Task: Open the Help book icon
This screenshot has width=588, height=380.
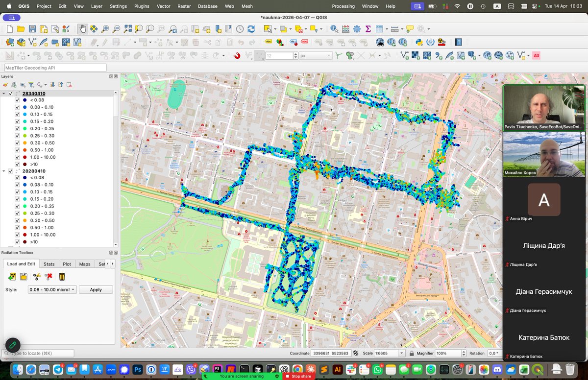Action: coord(458,43)
